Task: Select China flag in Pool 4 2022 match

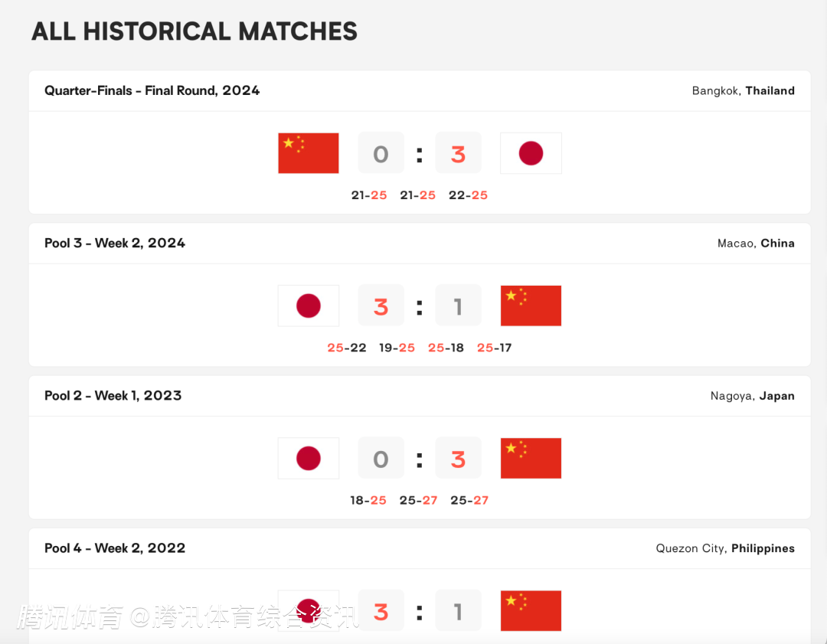Action: point(531,610)
